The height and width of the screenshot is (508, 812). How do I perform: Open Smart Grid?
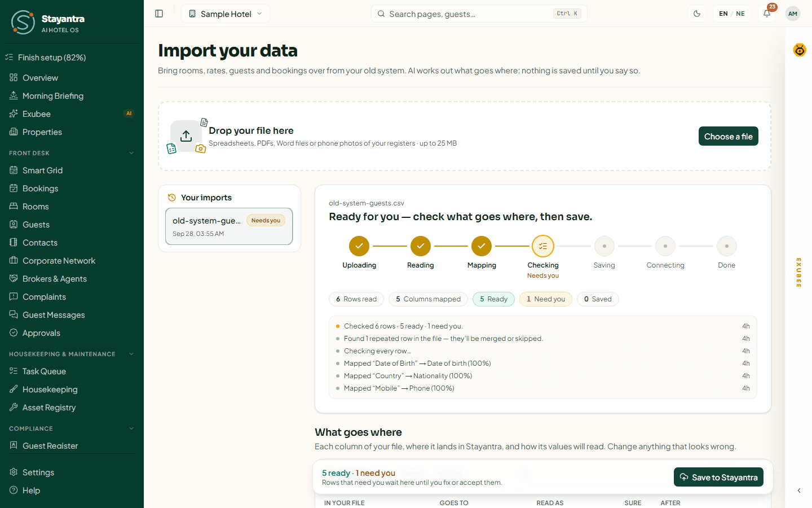(72, 170)
